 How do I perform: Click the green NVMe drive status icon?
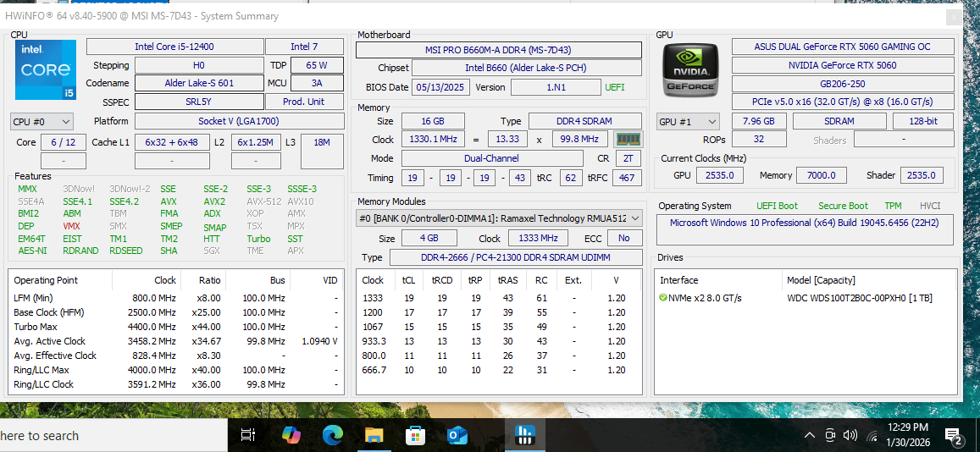[663, 298]
